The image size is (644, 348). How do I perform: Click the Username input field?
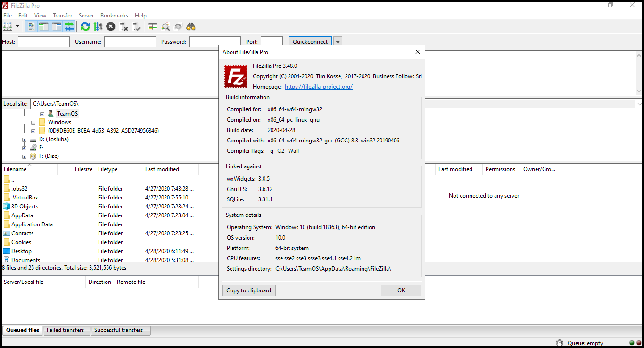point(130,42)
